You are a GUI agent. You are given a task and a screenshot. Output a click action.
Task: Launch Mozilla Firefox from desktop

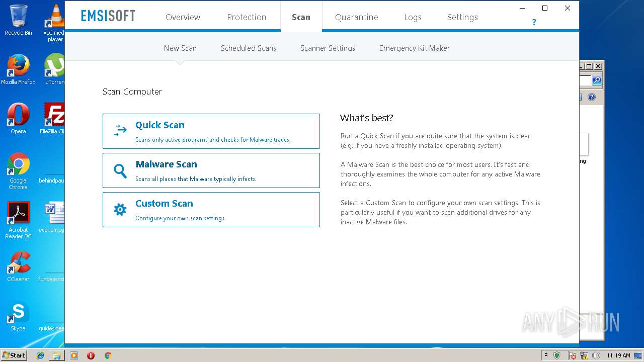[18, 69]
